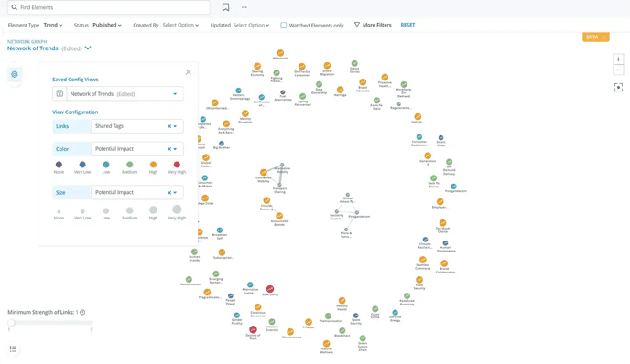The height and width of the screenshot is (364, 630).
Task: Open the Created By Select Option dropdown
Action: (180, 25)
